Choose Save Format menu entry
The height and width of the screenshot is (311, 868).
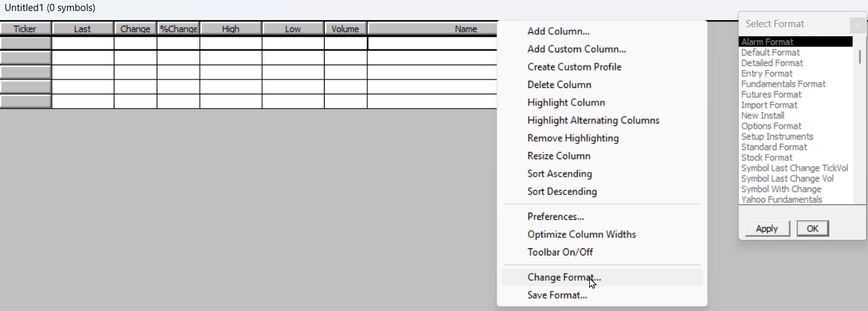pos(557,295)
